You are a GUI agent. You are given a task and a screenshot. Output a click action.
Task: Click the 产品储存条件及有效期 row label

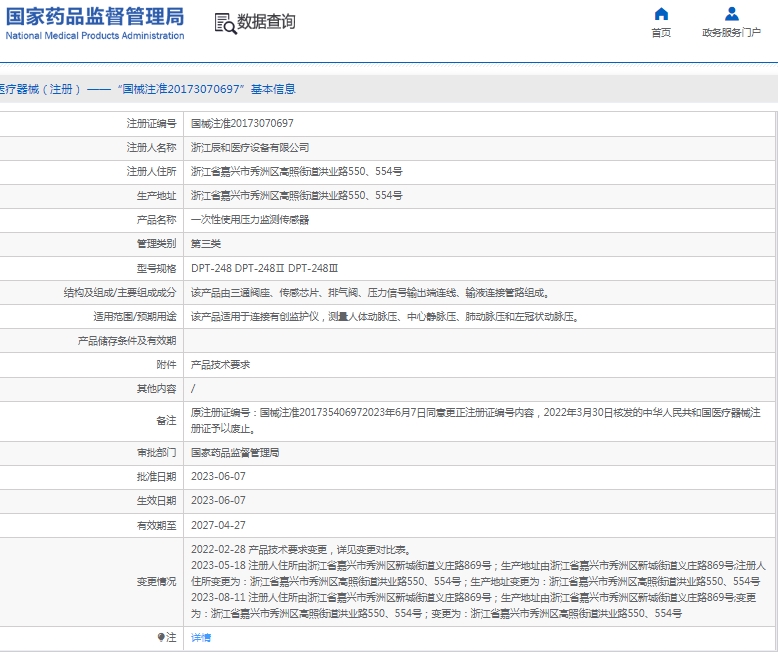[127, 341]
